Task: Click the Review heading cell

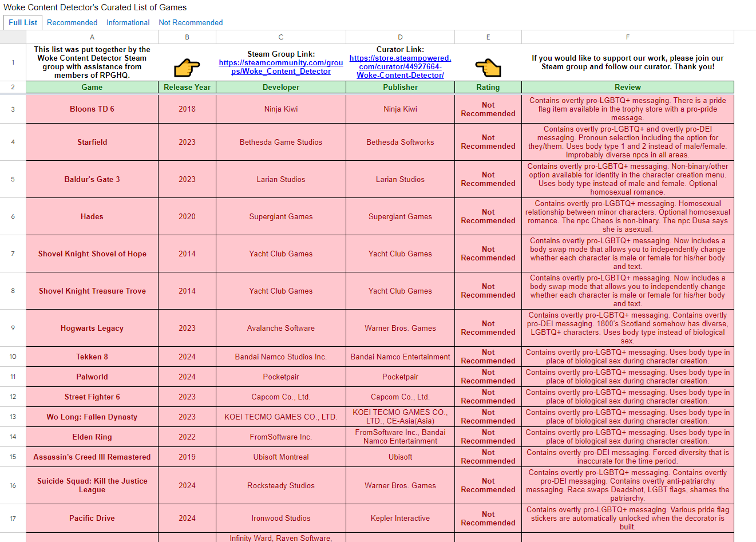Action: click(x=628, y=88)
